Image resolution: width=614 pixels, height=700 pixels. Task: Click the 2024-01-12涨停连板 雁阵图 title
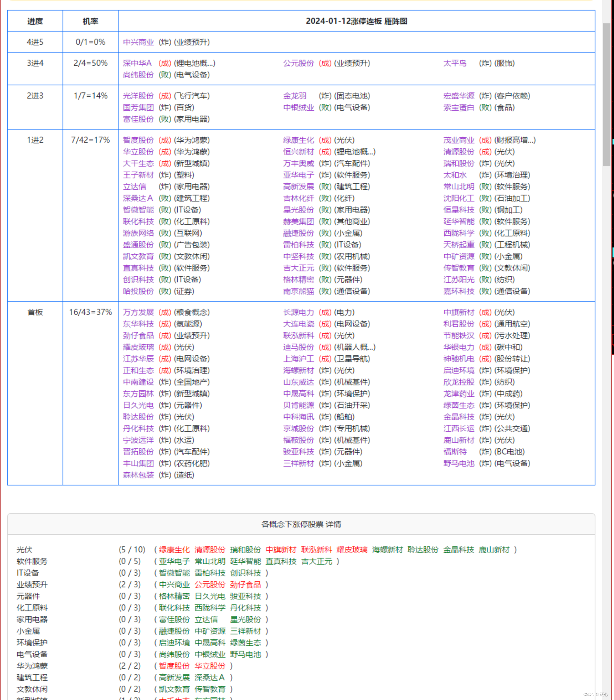point(357,21)
